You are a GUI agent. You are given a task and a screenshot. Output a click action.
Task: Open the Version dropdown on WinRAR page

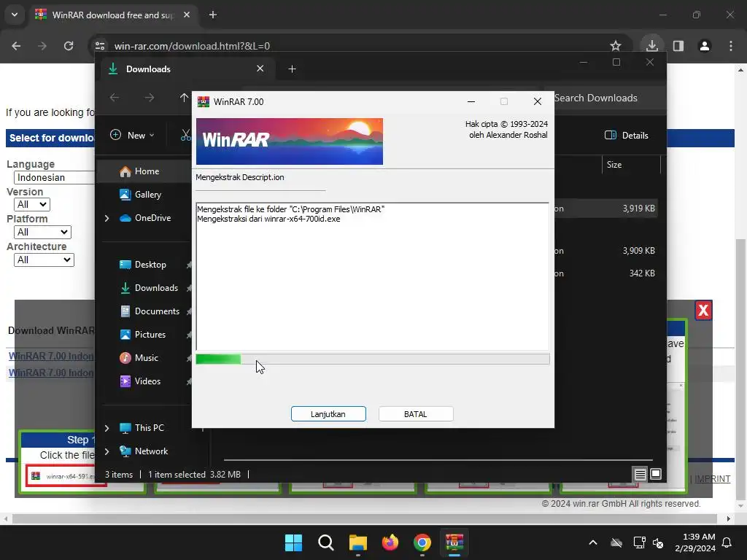(32, 205)
